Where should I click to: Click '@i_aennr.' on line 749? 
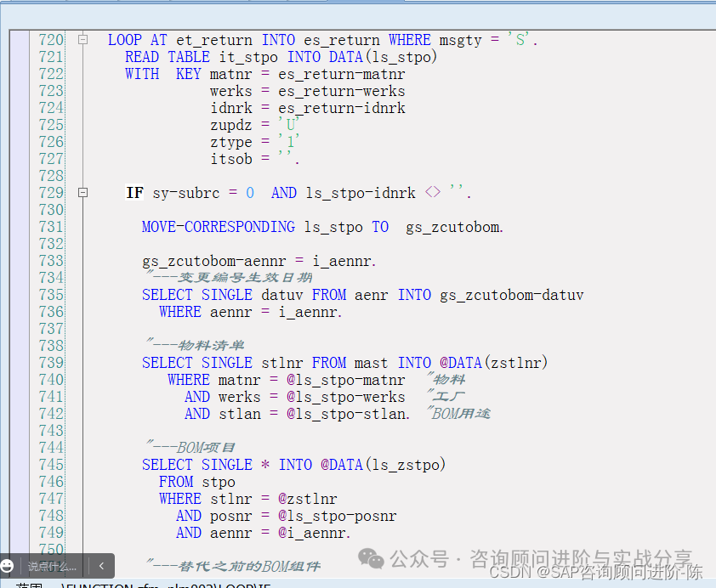tap(314, 533)
